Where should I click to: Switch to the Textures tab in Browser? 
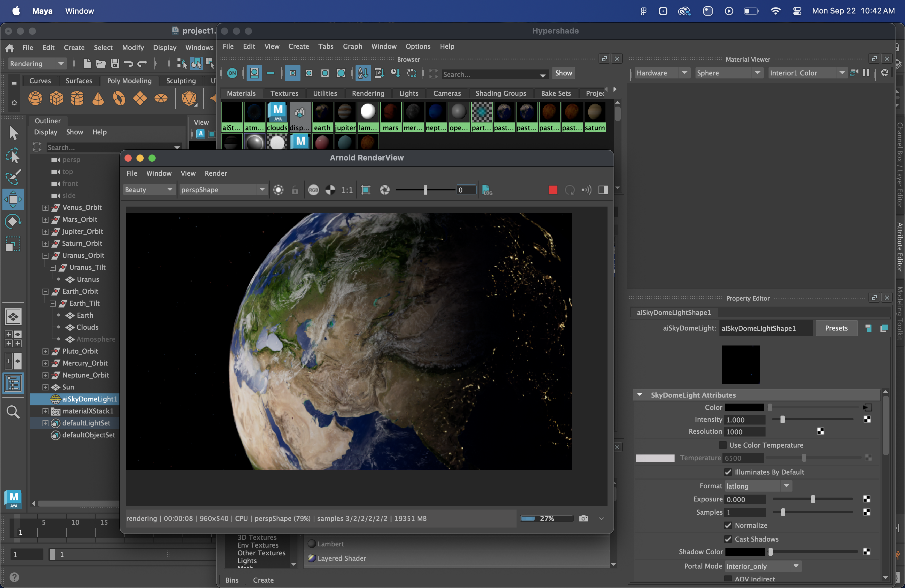284,93
